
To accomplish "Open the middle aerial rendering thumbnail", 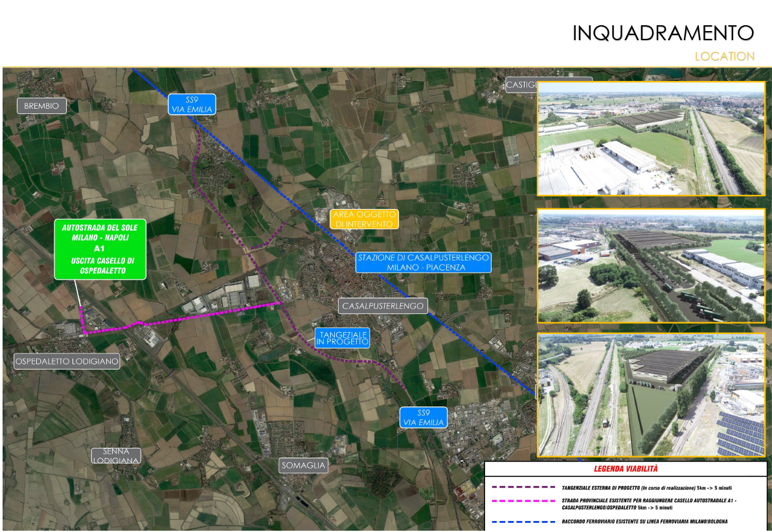I will point(651,265).
